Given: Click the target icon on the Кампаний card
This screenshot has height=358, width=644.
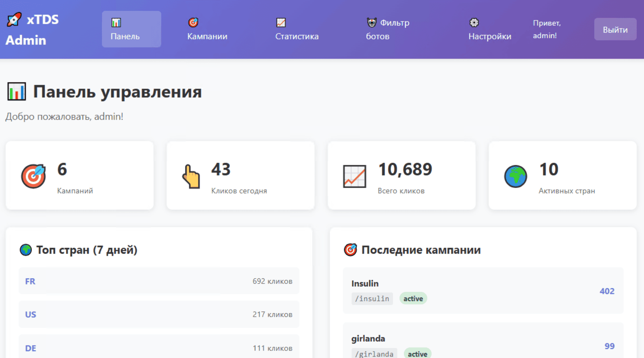Looking at the screenshot, I should pos(34,177).
